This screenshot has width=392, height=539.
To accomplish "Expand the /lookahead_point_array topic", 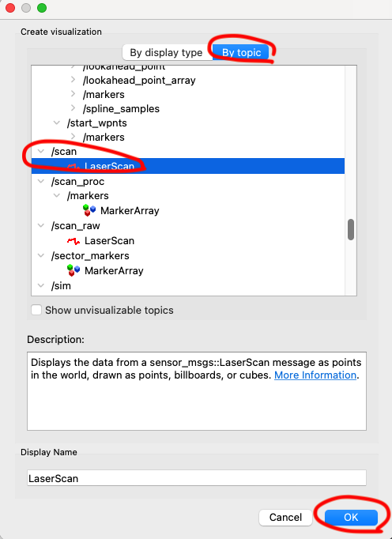I will (x=73, y=80).
